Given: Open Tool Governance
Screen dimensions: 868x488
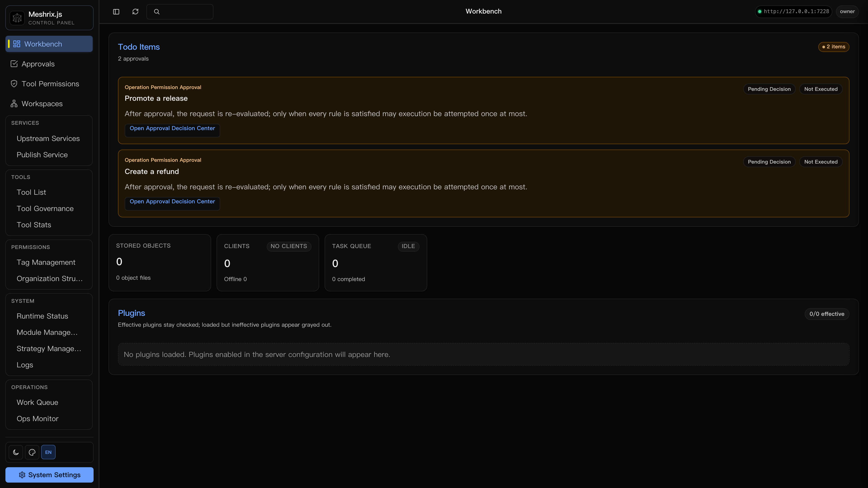Looking at the screenshot, I should coord(45,209).
